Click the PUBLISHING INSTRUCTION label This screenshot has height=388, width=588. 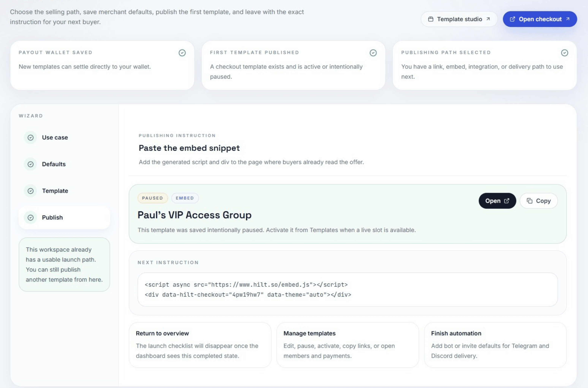tap(177, 135)
